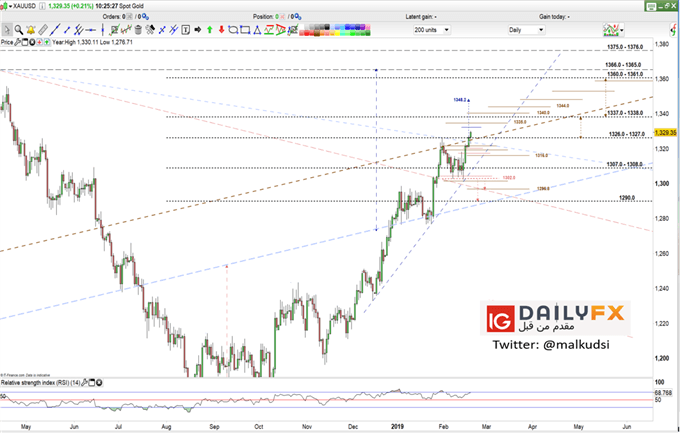Pick the vertical line drawing tool
The height and width of the screenshot is (433, 680).
pyautogui.click(x=103, y=30)
